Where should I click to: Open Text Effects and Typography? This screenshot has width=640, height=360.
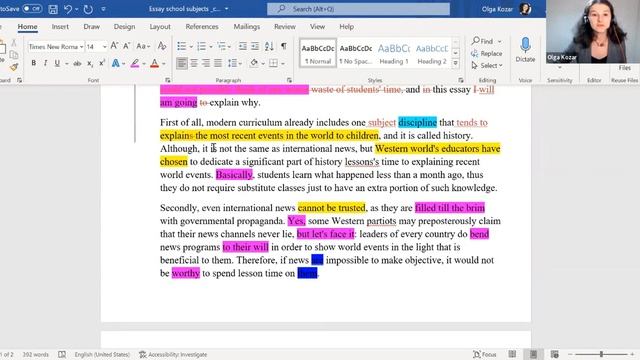pos(116,63)
